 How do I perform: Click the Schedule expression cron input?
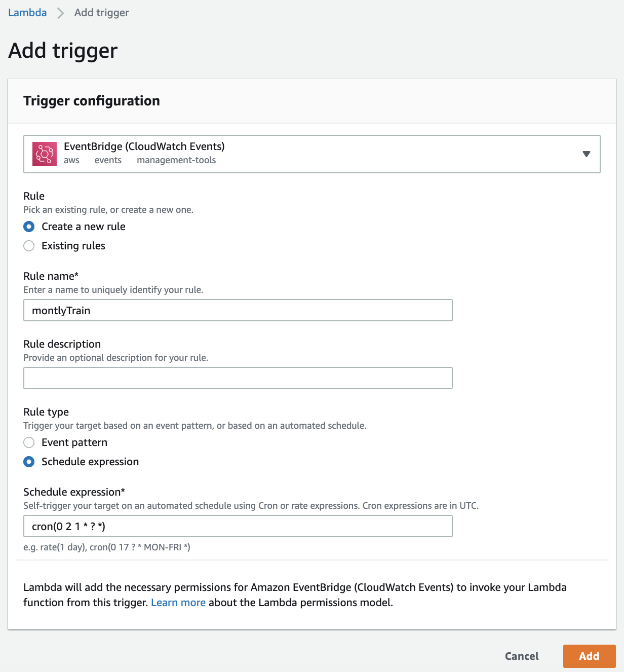238,526
